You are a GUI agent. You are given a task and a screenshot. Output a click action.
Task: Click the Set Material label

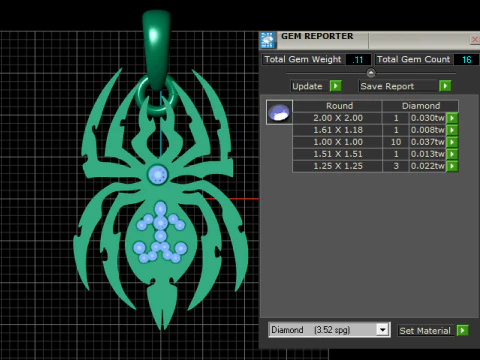tap(425, 331)
